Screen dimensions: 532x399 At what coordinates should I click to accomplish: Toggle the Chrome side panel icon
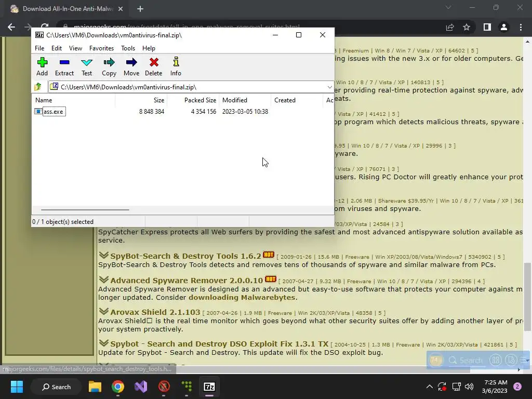pos(487,27)
